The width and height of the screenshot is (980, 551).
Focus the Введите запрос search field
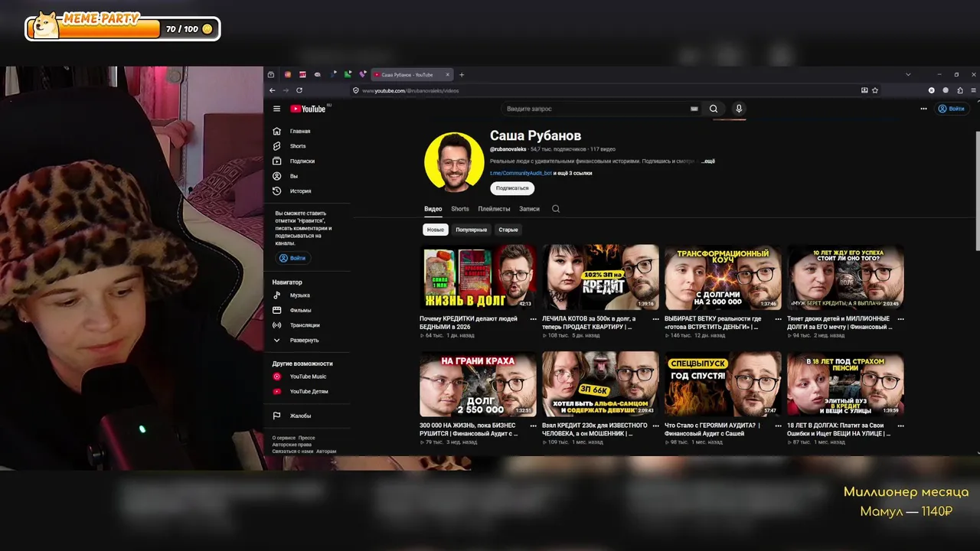(x=596, y=109)
